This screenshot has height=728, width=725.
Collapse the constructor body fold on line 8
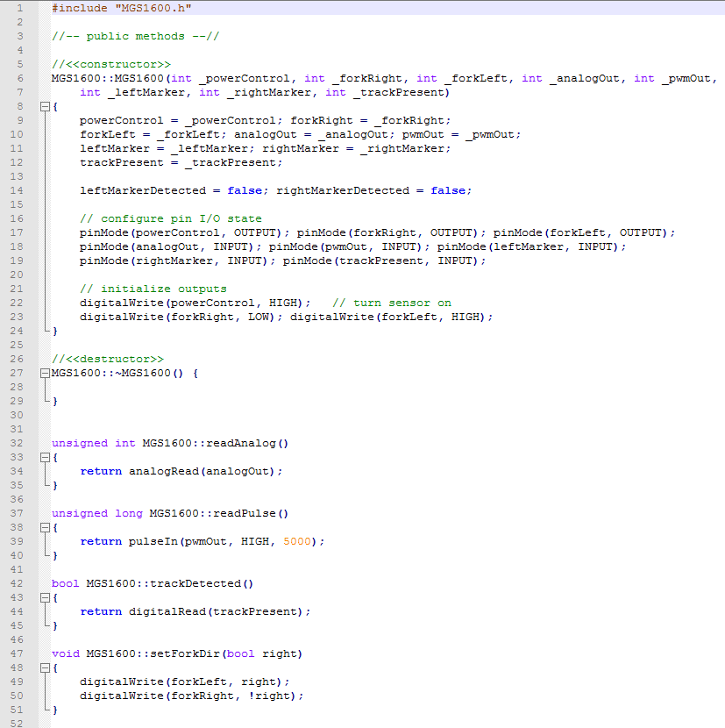[x=45, y=107]
